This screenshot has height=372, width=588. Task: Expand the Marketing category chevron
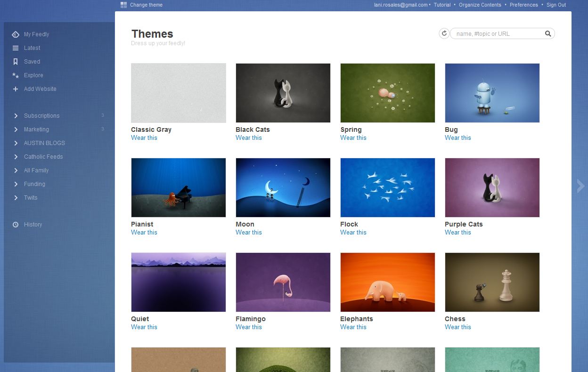point(16,129)
